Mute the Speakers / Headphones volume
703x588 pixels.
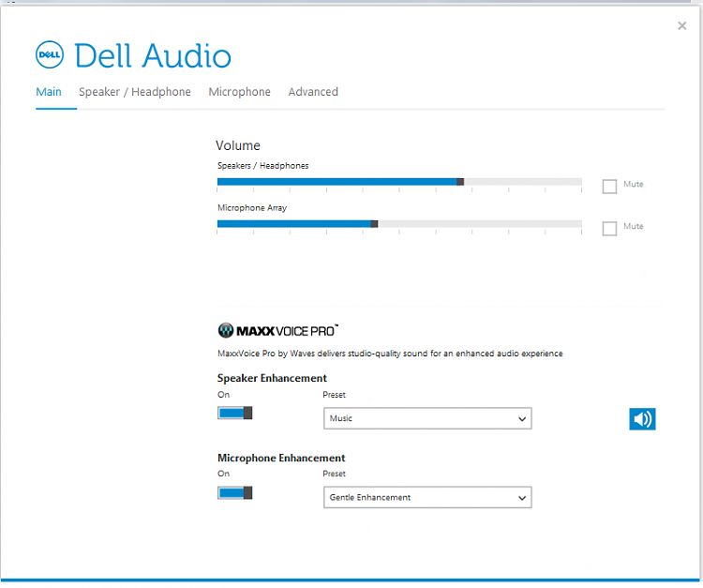(x=609, y=186)
